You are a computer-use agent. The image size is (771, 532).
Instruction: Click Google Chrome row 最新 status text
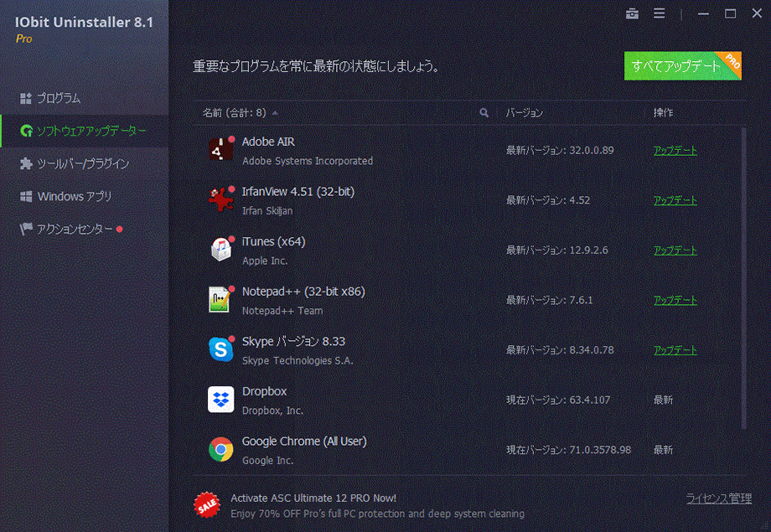tap(663, 450)
